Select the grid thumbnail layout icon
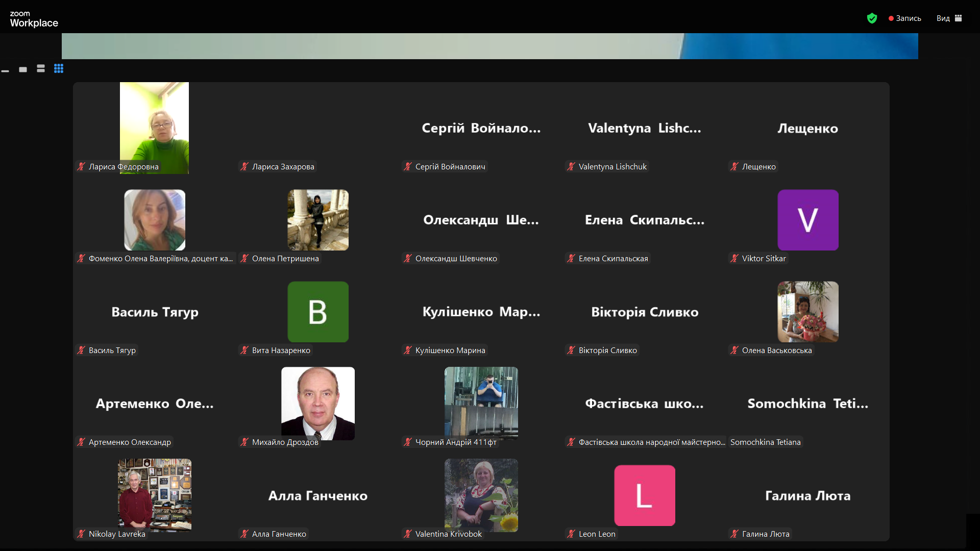Image resolution: width=980 pixels, height=551 pixels. [x=59, y=68]
